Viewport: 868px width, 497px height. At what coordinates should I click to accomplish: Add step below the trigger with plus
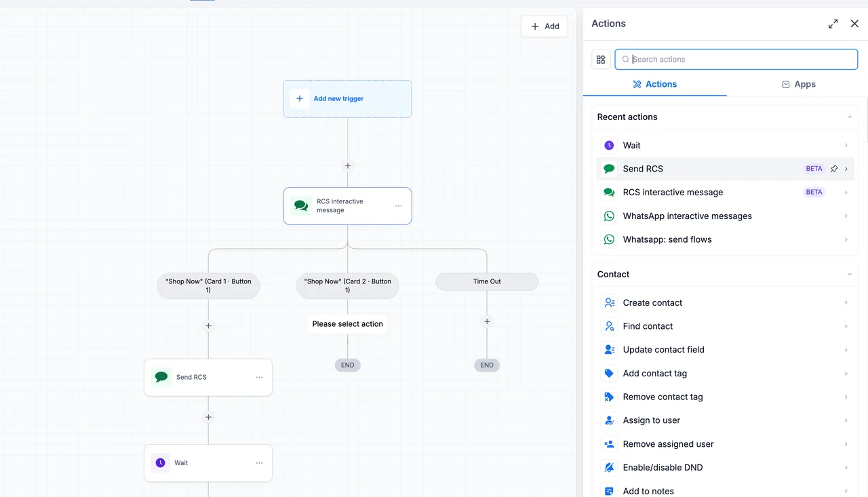(x=348, y=165)
